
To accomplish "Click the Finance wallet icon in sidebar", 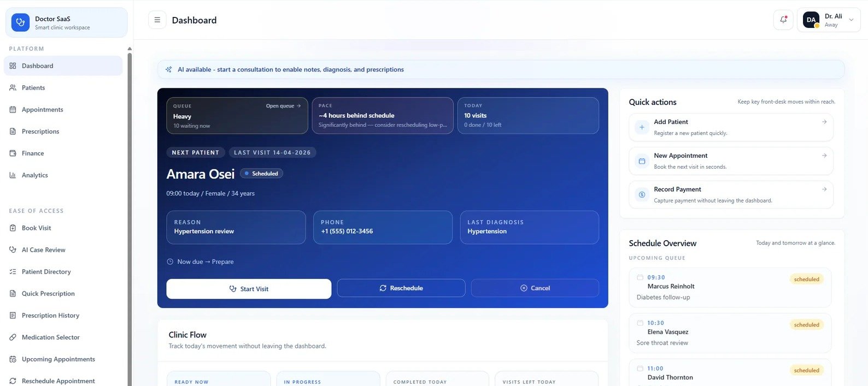I will [x=13, y=153].
